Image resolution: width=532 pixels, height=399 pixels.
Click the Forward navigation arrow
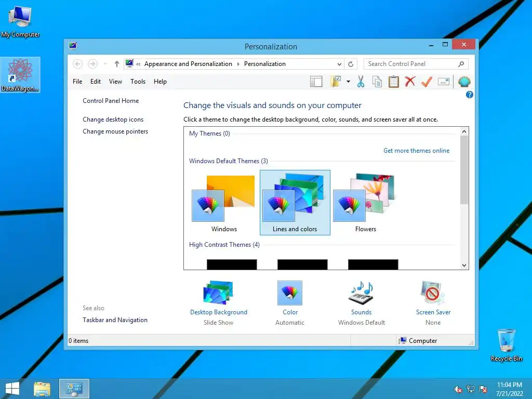[x=92, y=64]
